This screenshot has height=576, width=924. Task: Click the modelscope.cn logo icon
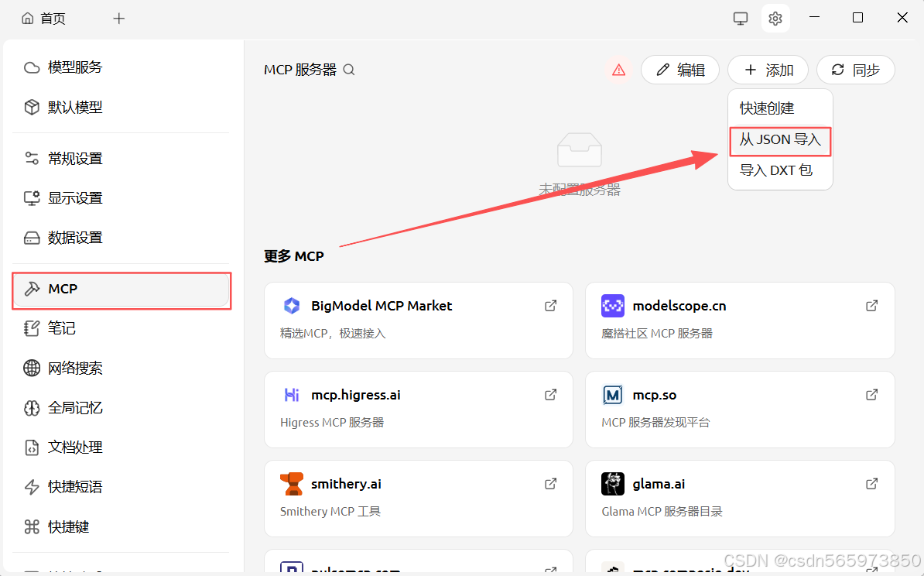pos(613,305)
